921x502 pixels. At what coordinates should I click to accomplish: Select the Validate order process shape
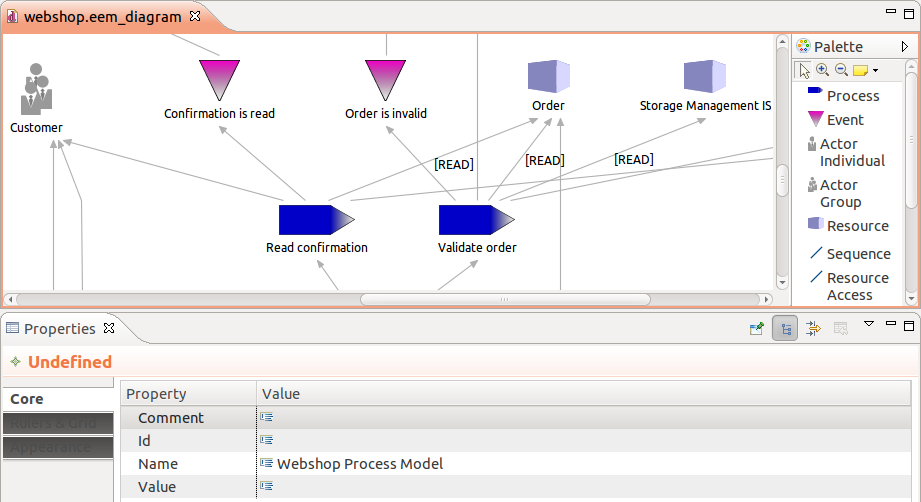(x=476, y=220)
